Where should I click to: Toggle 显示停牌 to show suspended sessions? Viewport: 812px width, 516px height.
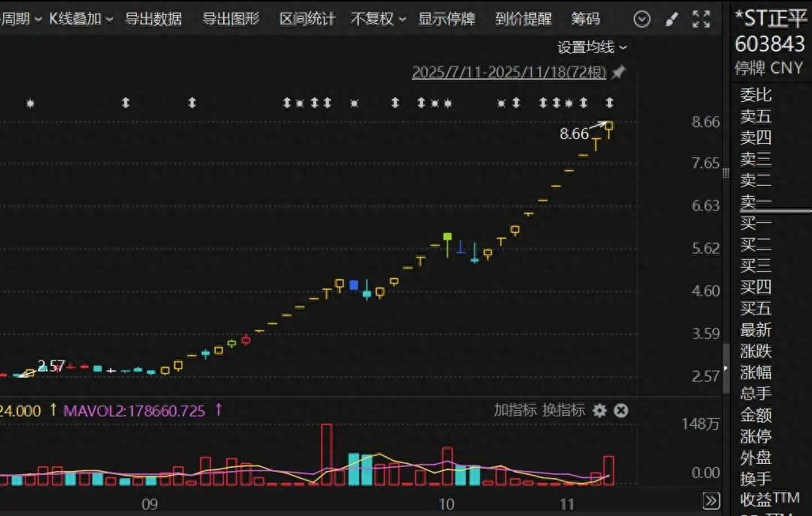tap(447, 18)
